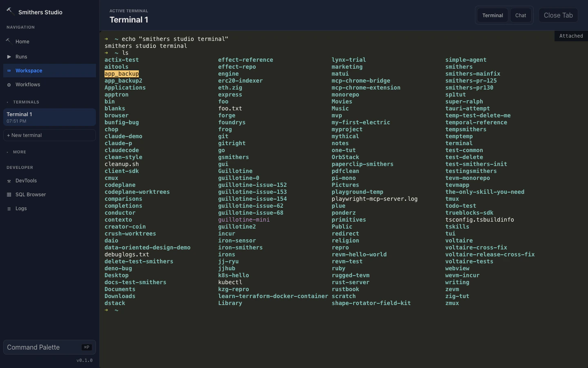
Task: Click the voltaire-release-cross-fix entry
Action: point(490,254)
